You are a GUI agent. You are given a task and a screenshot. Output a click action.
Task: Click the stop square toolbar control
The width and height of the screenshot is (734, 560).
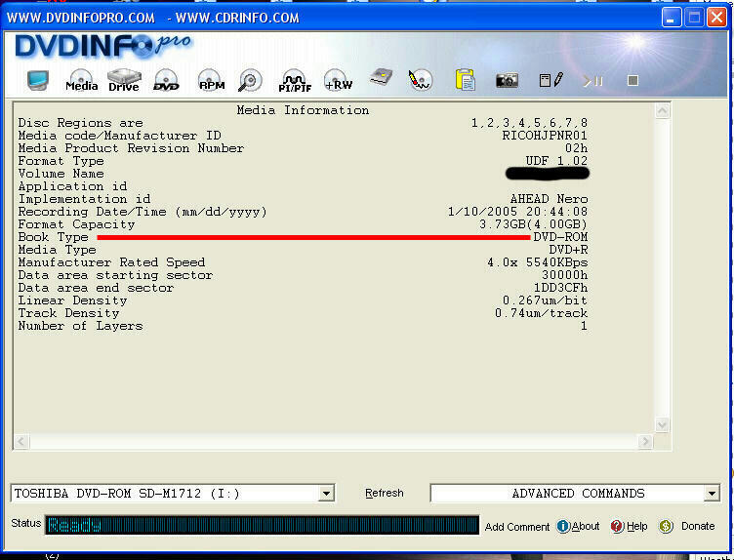coord(632,80)
